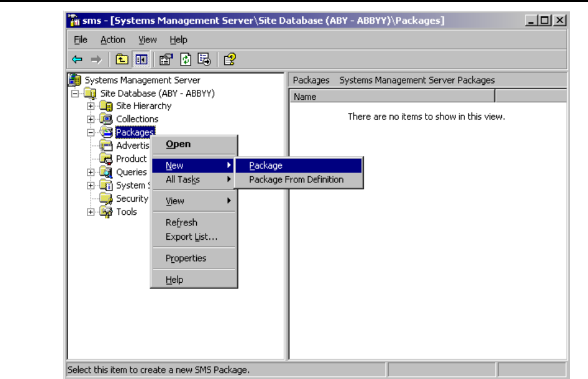The width and height of the screenshot is (588, 379).
Task: Select the Tools label
Action: coord(126,212)
